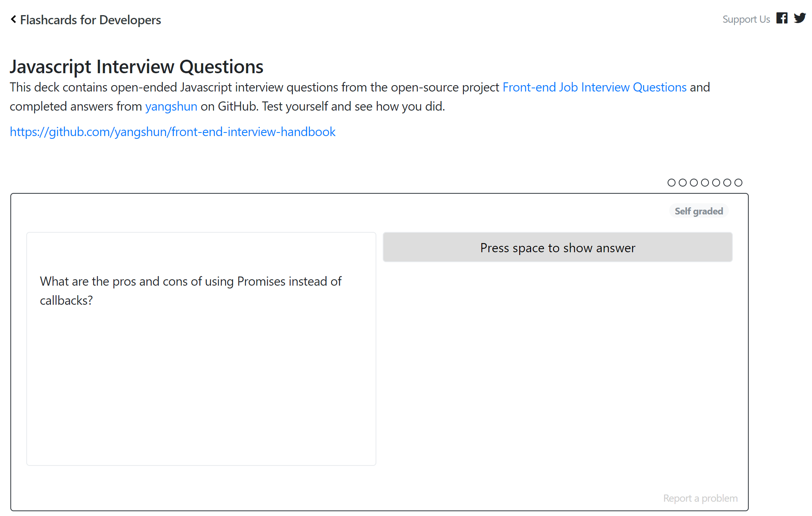812x516 pixels.
Task: Go back via Flashcards for Developers title
Action: coord(91,19)
